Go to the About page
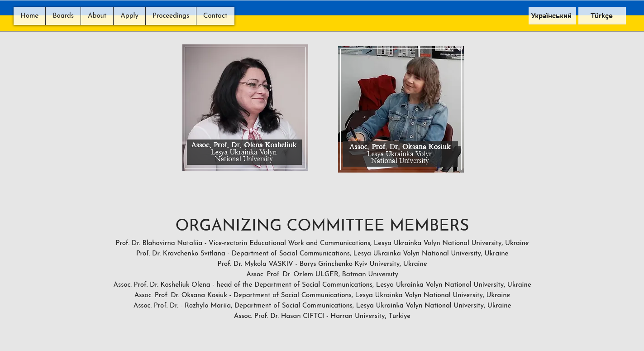This screenshot has height=351, width=644. pyautogui.click(x=97, y=16)
